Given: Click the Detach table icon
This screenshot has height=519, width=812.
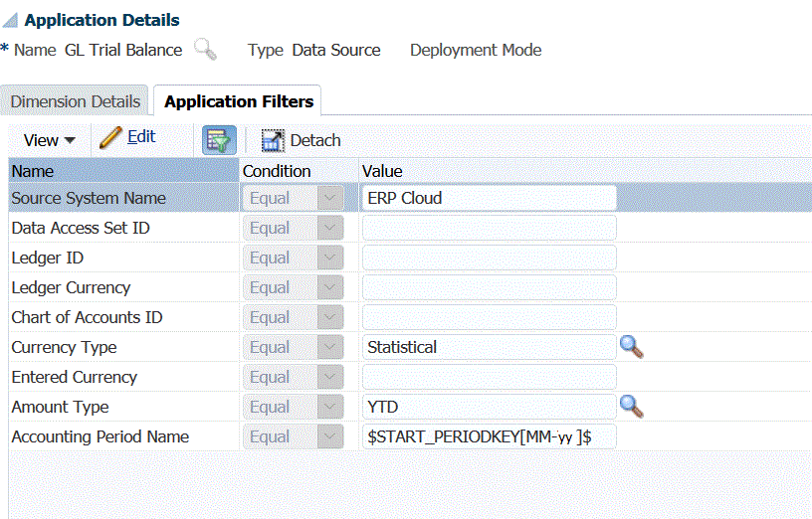Looking at the screenshot, I should click(x=273, y=140).
